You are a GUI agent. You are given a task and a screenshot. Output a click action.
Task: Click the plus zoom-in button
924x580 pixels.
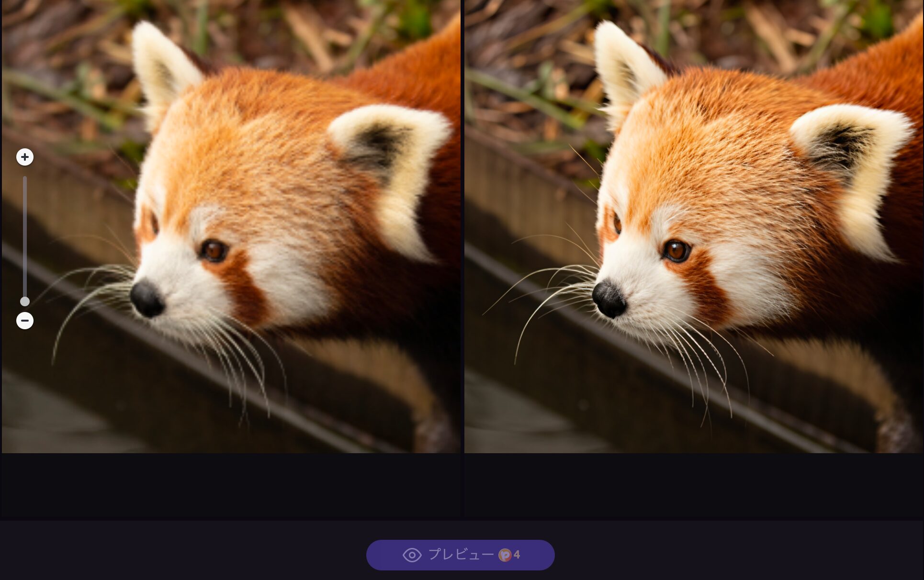point(25,157)
